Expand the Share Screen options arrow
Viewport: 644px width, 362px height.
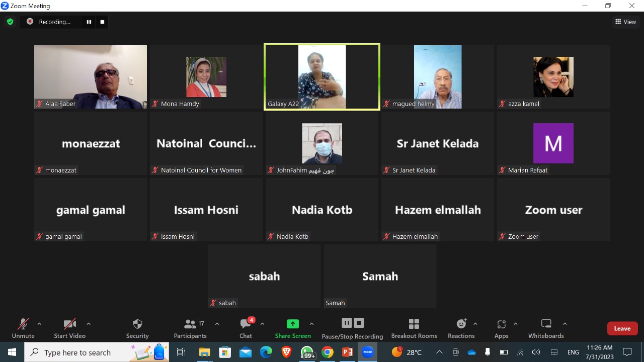(311, 324)
